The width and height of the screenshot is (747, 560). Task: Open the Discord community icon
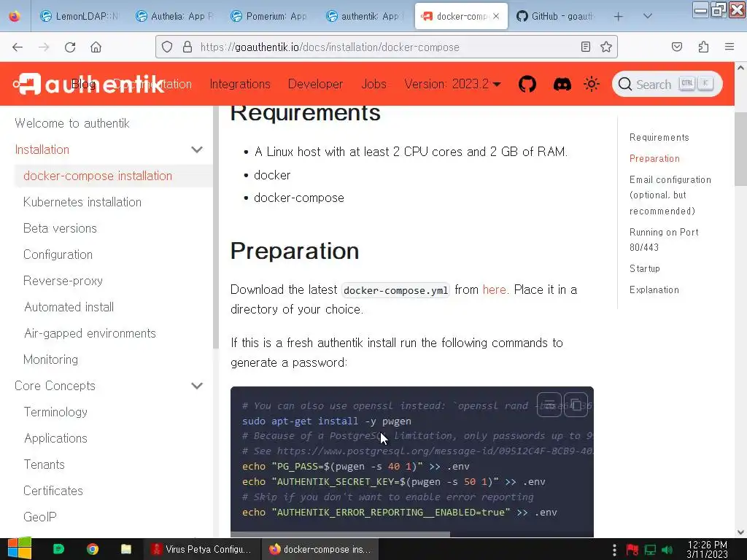coord(562,85)
